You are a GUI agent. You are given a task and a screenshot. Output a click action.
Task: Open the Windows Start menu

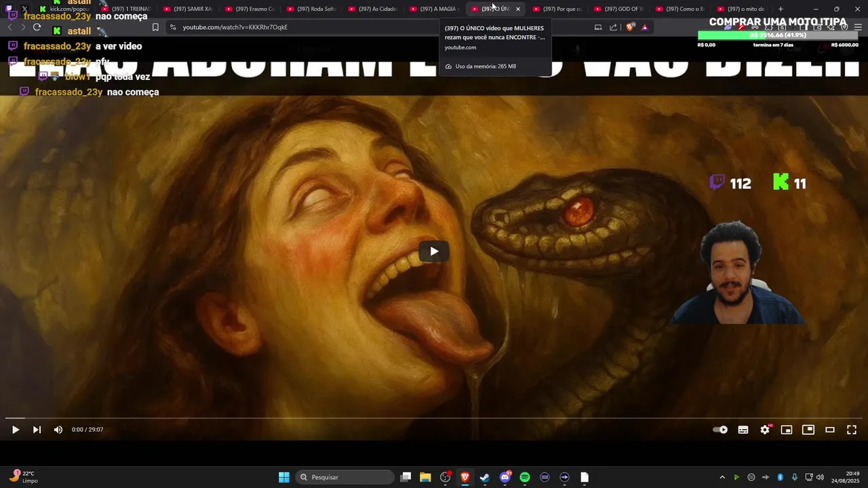[284, 477]
